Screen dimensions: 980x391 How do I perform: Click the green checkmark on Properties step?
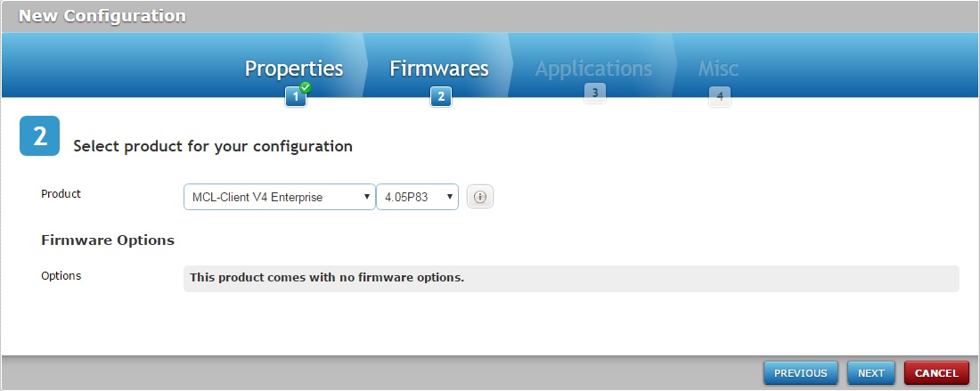(x=306, y=86)
